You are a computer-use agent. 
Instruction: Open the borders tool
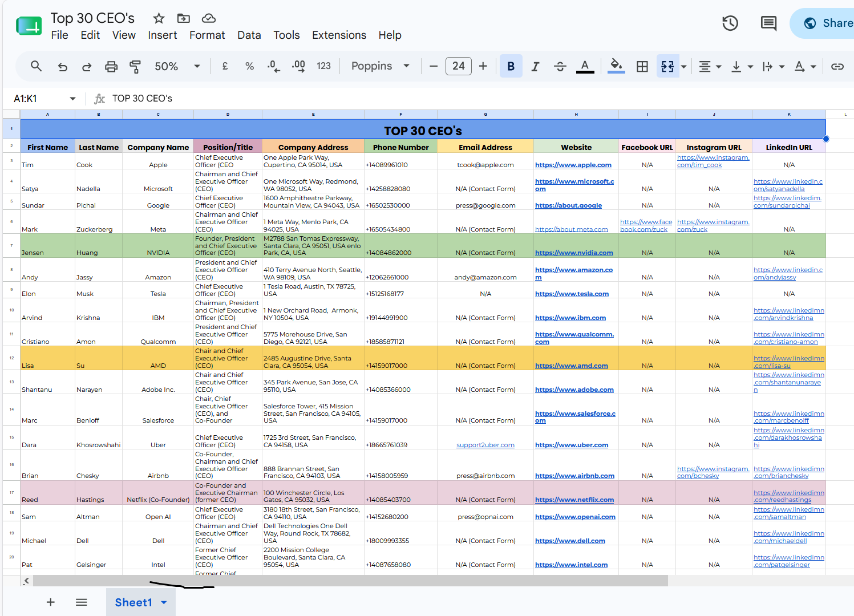click(642, 66)
